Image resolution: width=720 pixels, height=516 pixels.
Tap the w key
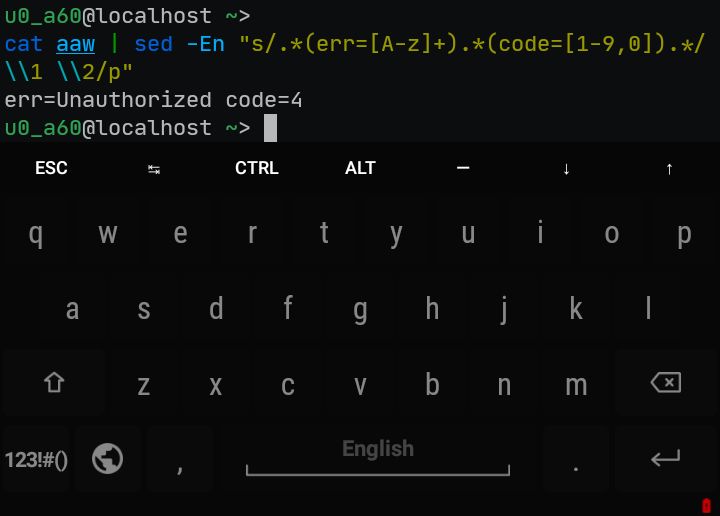click(x=108, y=234)
